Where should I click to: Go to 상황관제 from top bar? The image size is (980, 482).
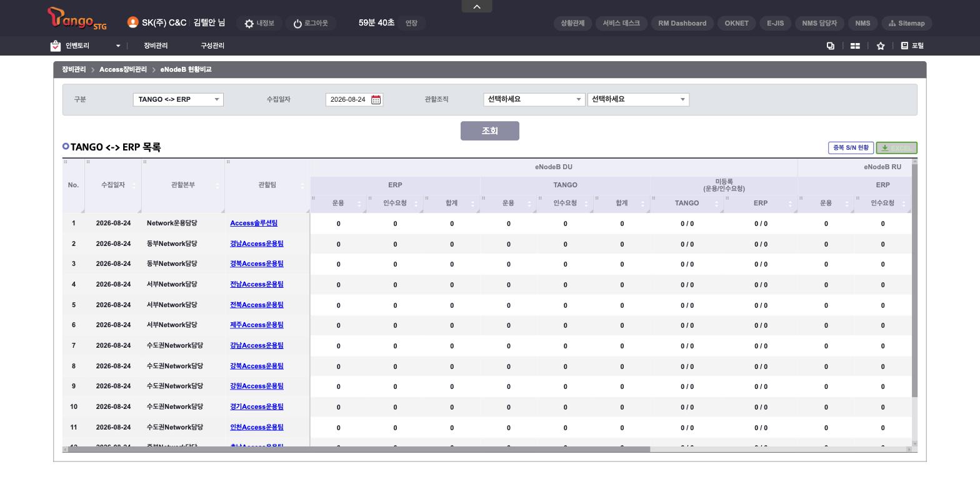(572, 23)
